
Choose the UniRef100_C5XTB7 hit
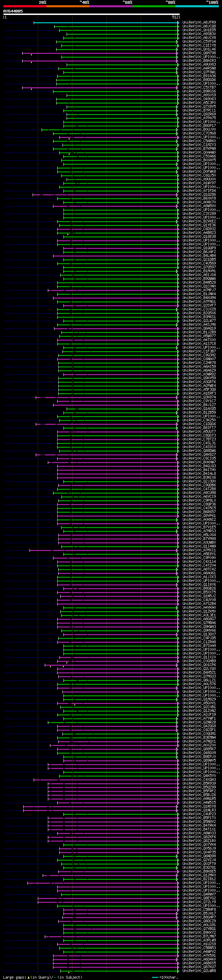click(x=199, y=88)
